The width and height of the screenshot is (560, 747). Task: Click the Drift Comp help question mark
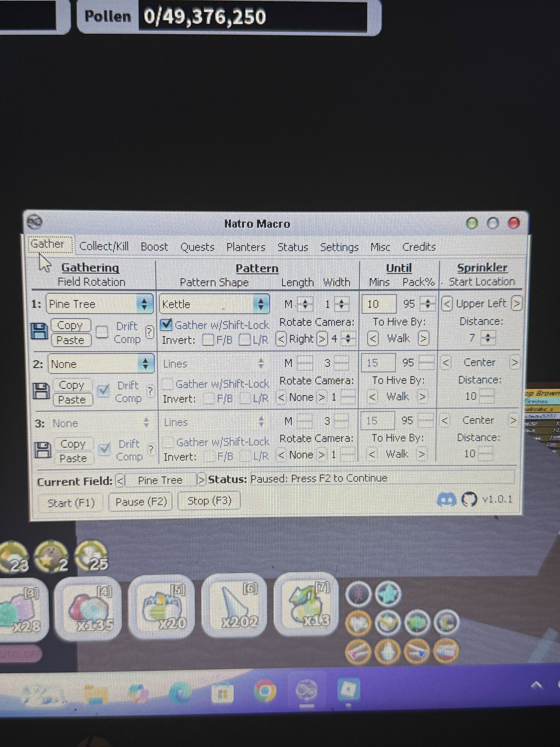point(150,332)
